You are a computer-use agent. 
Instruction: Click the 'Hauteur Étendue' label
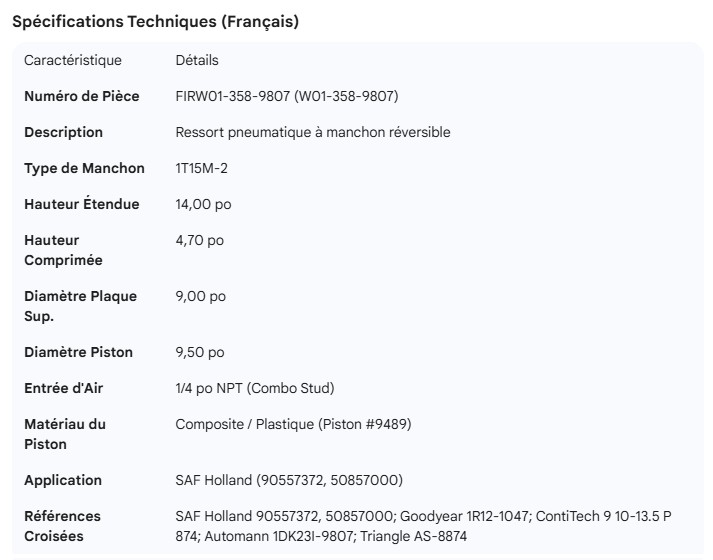(81, 204)
